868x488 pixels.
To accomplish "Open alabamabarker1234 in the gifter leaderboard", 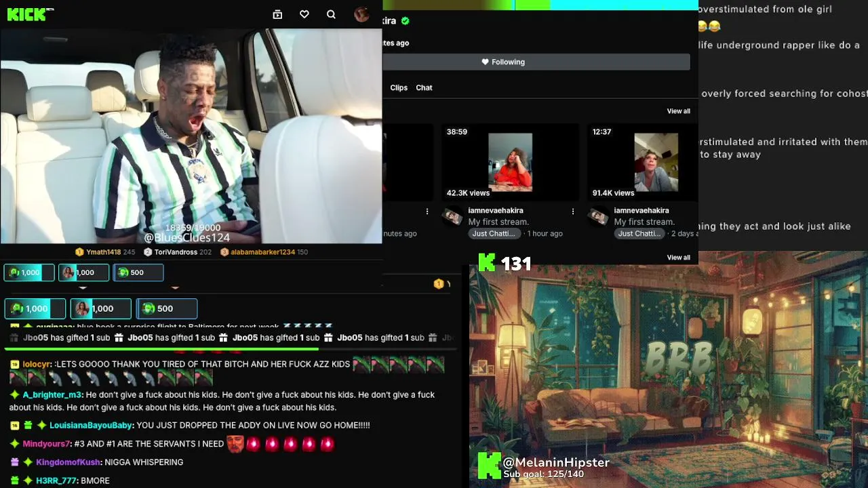I will point(263,252).
